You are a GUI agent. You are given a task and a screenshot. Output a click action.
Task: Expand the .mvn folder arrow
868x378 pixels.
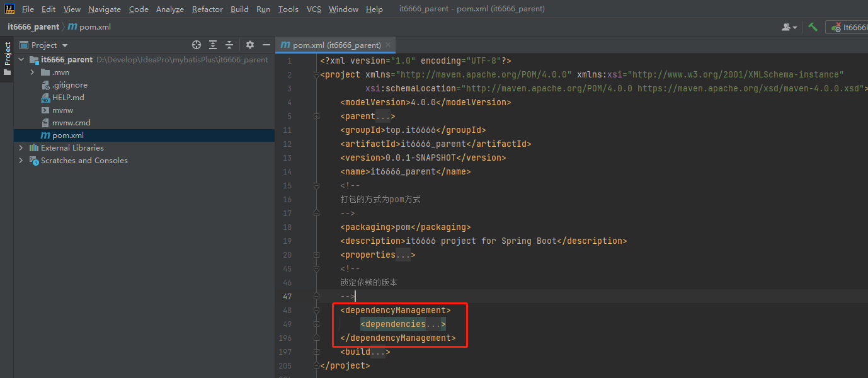[32, 72]
